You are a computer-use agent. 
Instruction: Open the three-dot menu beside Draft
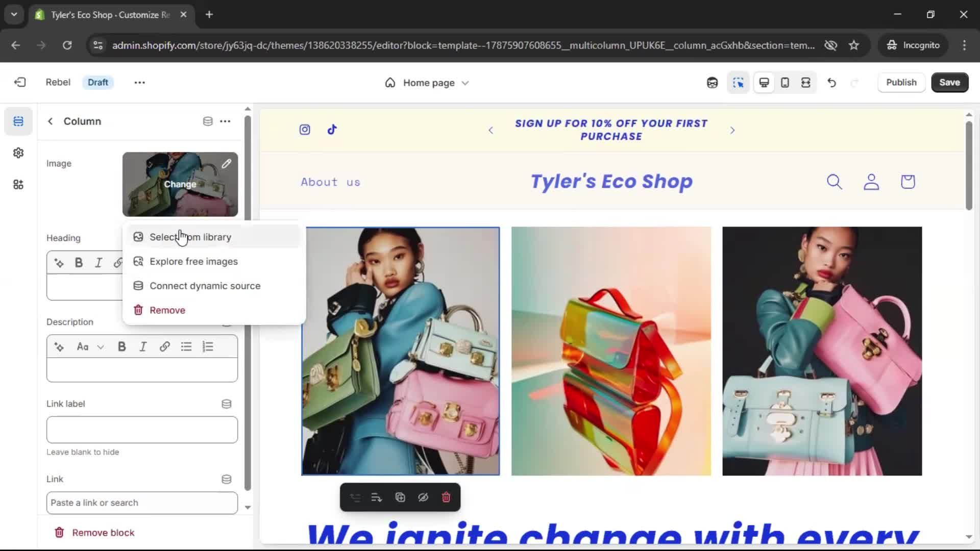139,83
